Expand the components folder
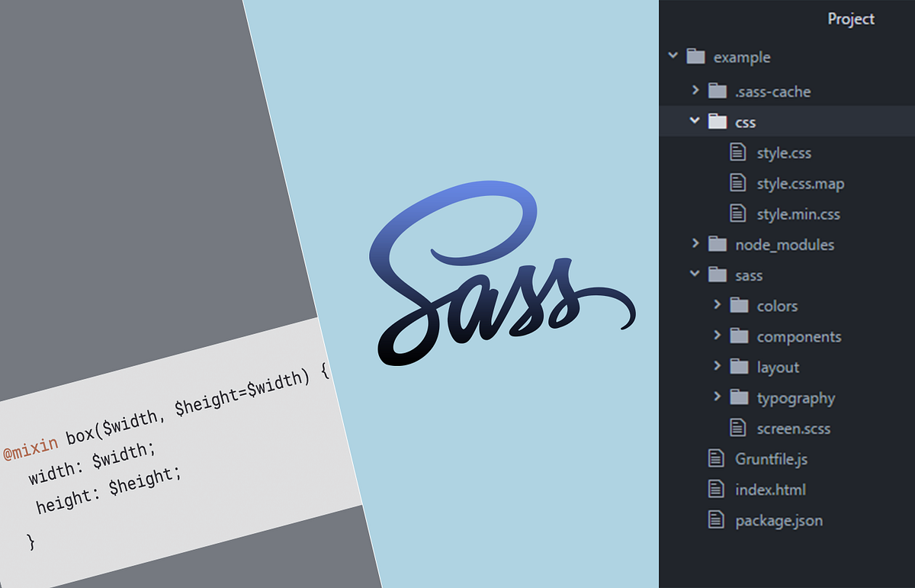This screenshot has height=588, width=915. click(x=717, y=336)
